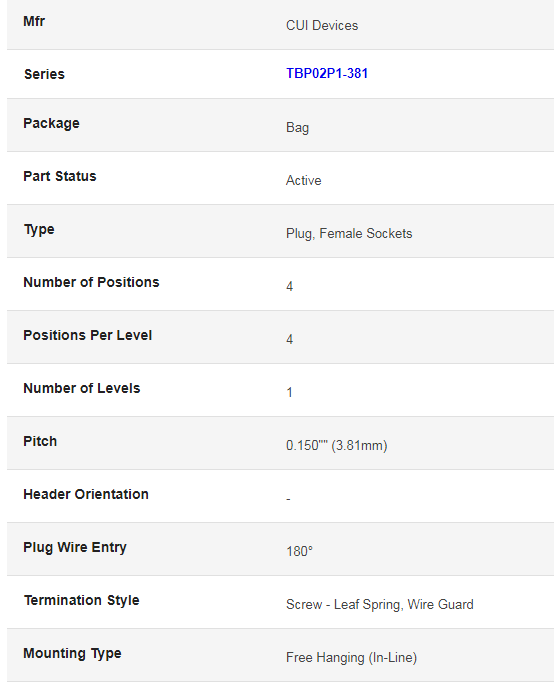554x696 pixels.
Task: Select the 0.150" (3.81mm) pitch value
Action: click(336, 445)
